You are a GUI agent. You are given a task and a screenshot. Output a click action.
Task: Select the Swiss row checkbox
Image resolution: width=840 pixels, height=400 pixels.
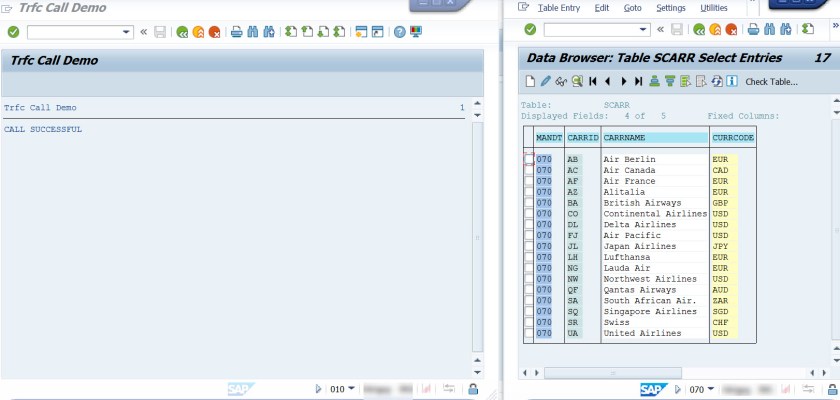[529, 322]
